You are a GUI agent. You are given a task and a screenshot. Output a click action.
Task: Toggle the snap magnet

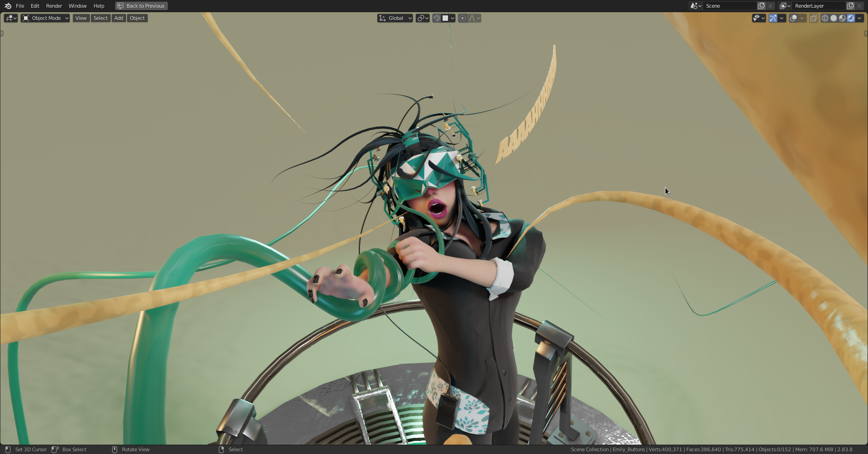(x=436, y=18)
